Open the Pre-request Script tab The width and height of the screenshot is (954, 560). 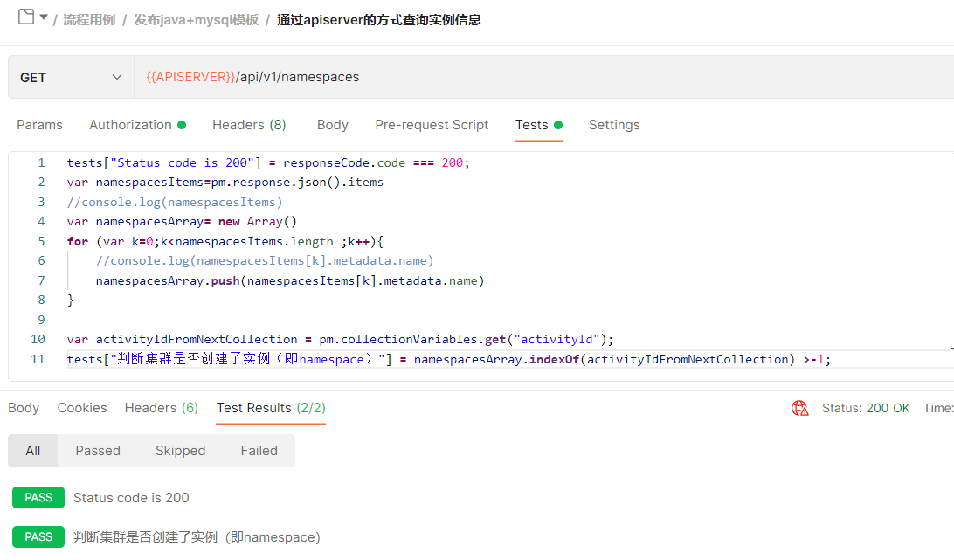[x=432, y=125]
